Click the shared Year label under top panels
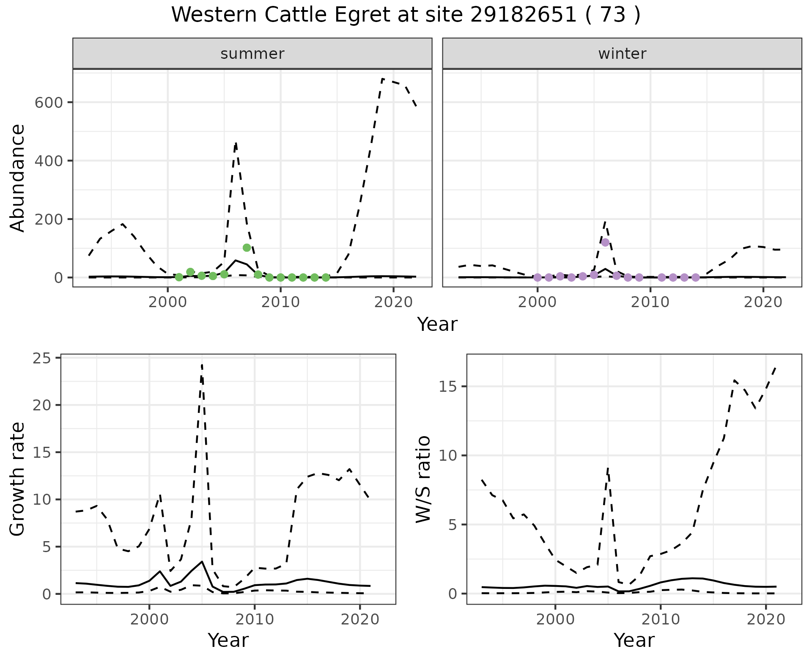The height and width of the screenshot is (660, 812). [x=437, y=324]
